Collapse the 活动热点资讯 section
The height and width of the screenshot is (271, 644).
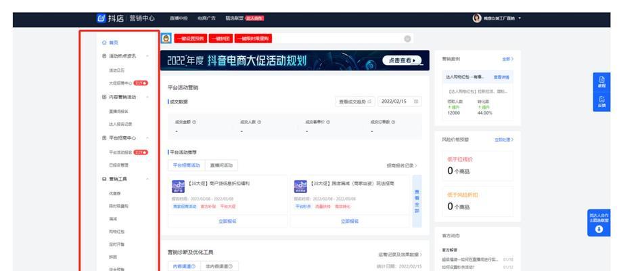tap(147, 56)
